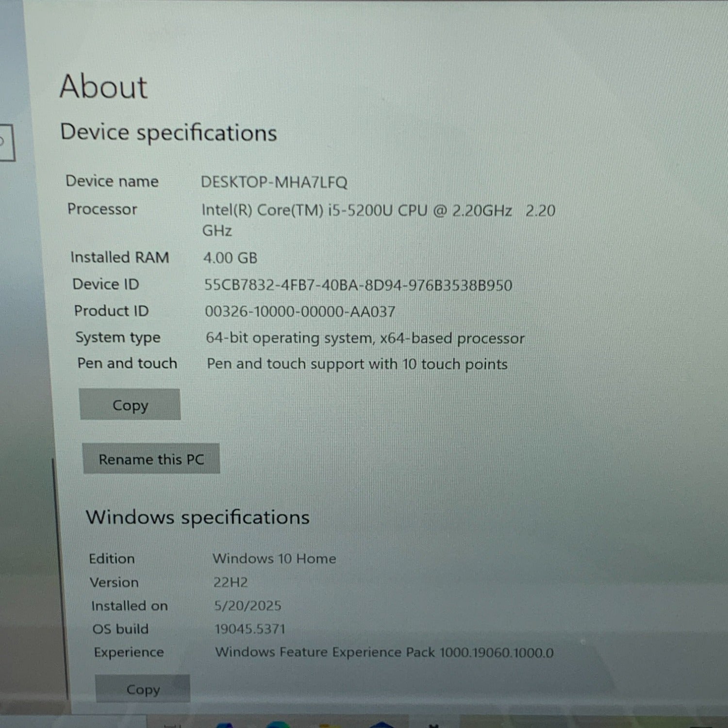Click the Product ID value 00326-10000-00000-AA037

tap(300, 312)
